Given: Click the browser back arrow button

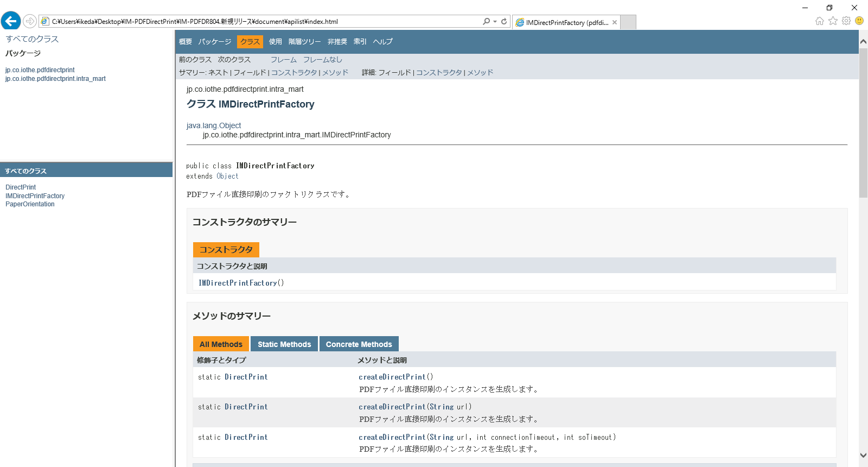Looking at the screenshot, I should pyautogui.click(x=11, y=21).
